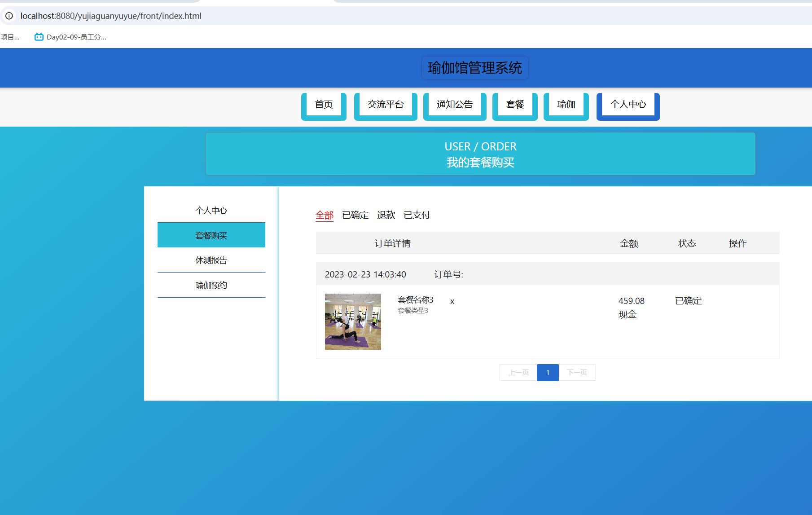This screenshot has width=812, height=515.
Task: Filter orders by 已支付
Action: click(417, 215)
